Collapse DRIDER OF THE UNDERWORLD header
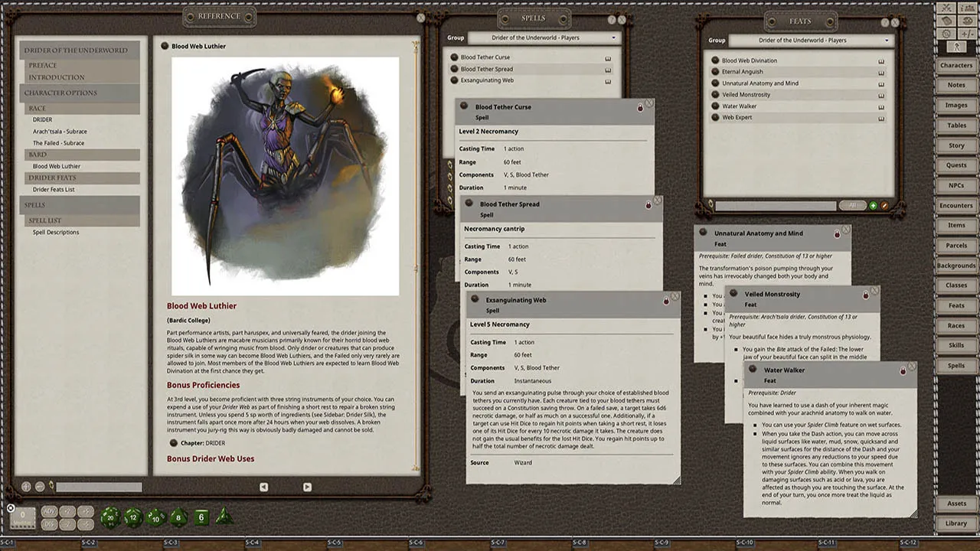 [80, 51]
